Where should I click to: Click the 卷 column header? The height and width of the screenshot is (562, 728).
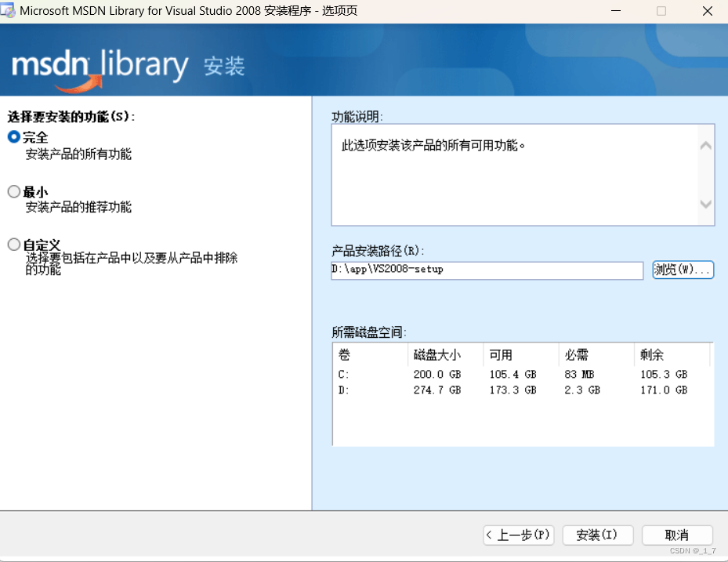pyautogui.click(x=371, y=355)
